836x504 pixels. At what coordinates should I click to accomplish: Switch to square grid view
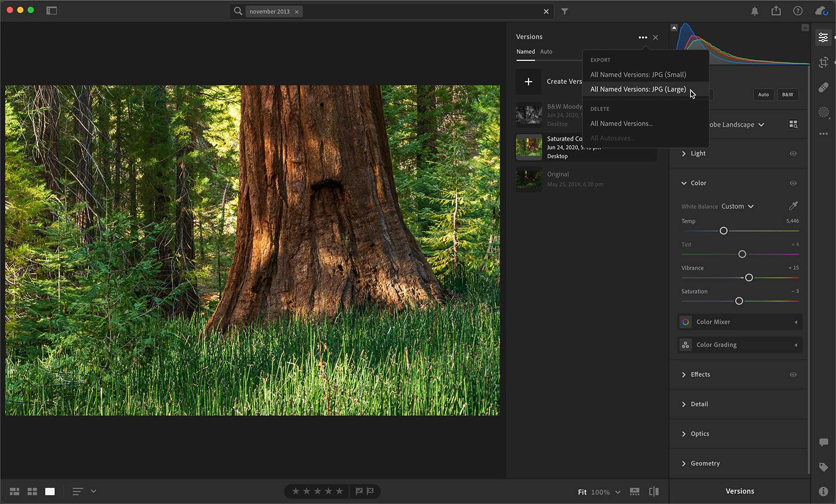point(32,492)
